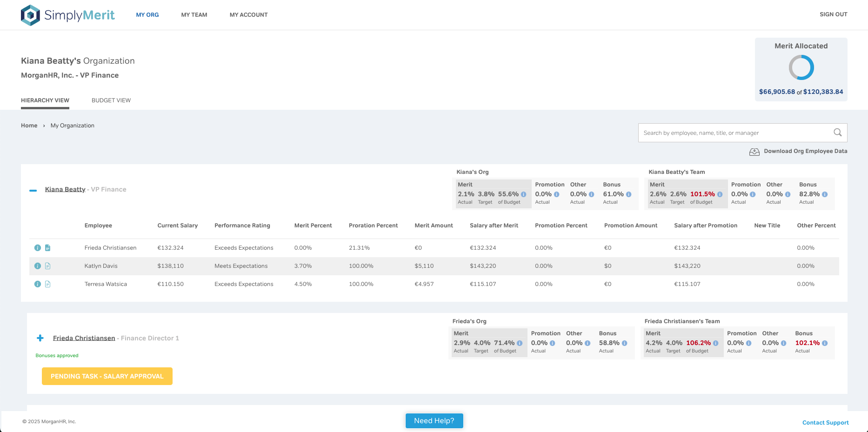Image resolution: width=868 pixels, height=432 pixels.
Task: Click the Download Org Employee Data icon
Action: 754,151
